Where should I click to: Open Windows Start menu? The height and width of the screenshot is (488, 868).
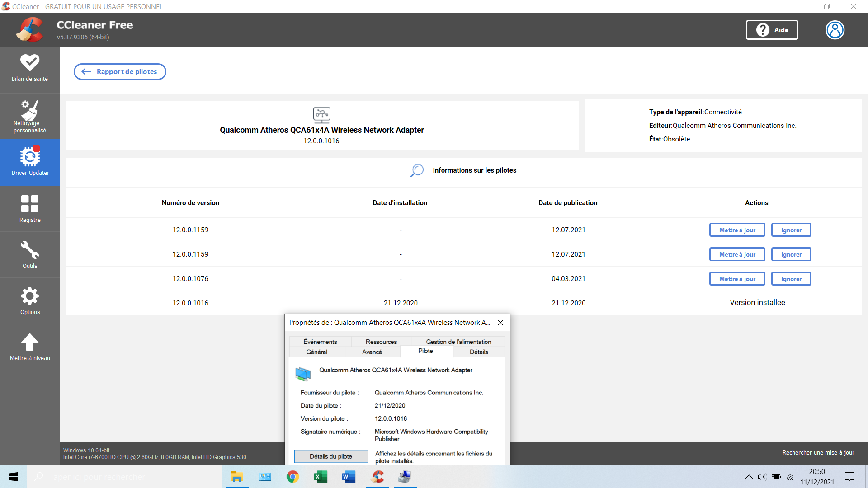point(14,477)
